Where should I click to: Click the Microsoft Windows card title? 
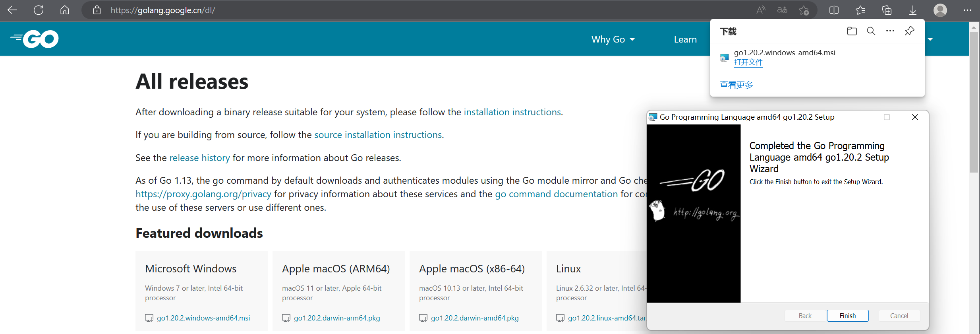[x=191, y=269]
